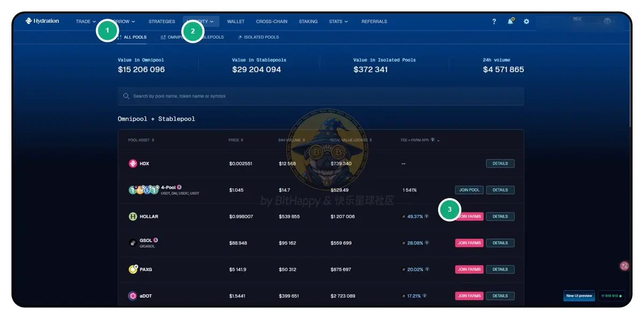Sort table by Total Value Locked

351,140
